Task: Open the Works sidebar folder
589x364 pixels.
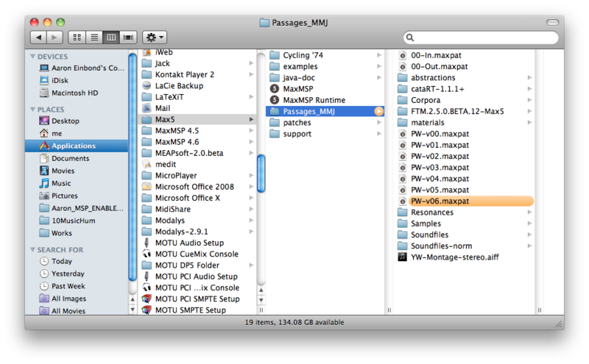Action: (x=56, y=233)
